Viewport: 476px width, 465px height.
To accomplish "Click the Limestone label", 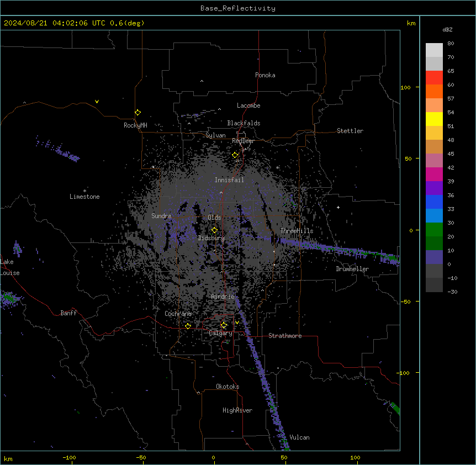I will 84,197.
